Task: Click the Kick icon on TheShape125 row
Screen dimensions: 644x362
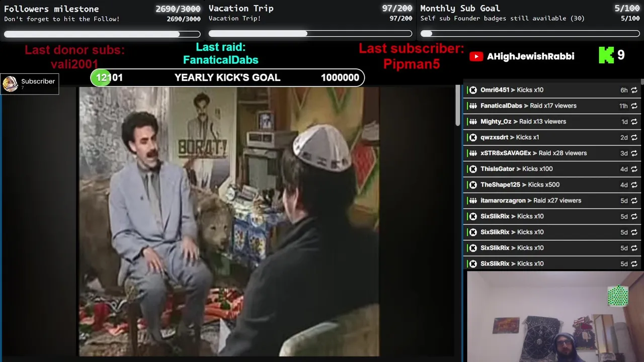Action: coord(473,185)
